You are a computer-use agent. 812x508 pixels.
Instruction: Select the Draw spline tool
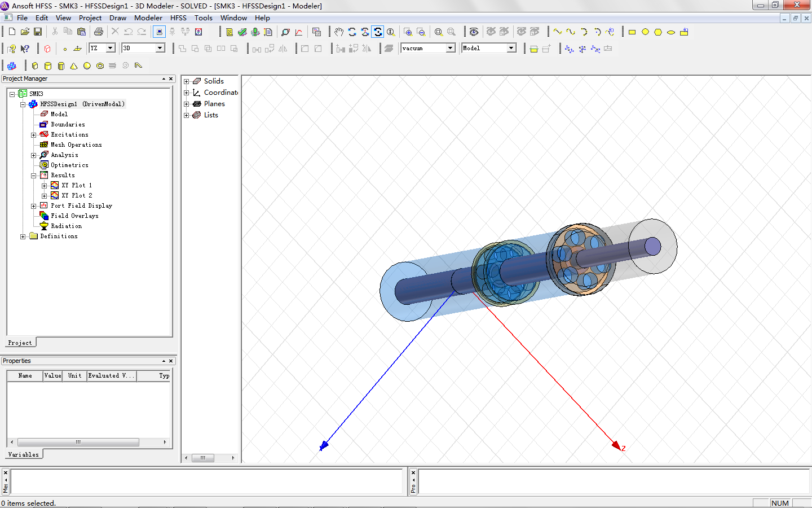pos(571,32)
